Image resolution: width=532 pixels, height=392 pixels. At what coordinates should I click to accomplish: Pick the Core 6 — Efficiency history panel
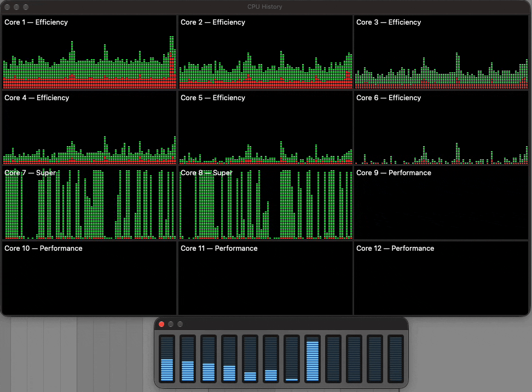pos(441,128)
